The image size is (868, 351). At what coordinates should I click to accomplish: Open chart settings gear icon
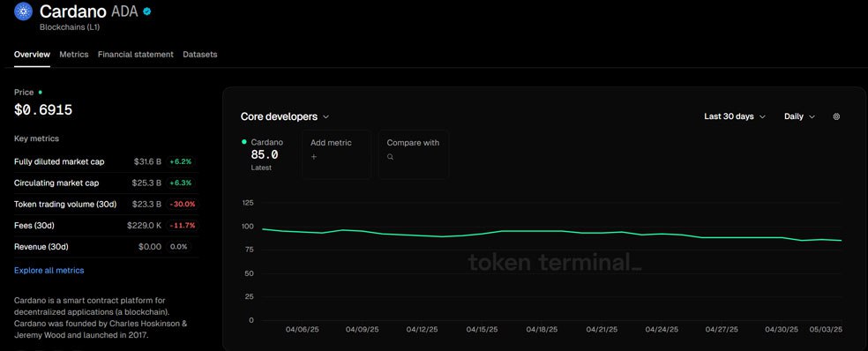tap(836, 116)
